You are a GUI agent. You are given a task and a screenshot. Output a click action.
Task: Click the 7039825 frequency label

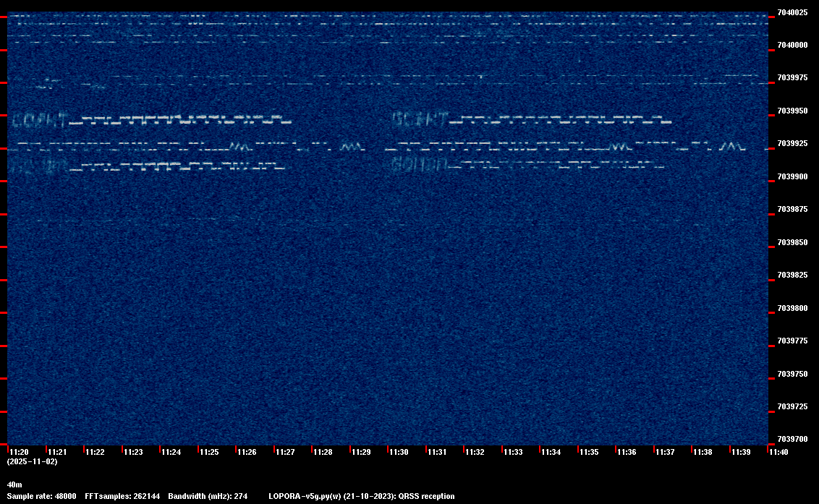(x=792, y=276)
